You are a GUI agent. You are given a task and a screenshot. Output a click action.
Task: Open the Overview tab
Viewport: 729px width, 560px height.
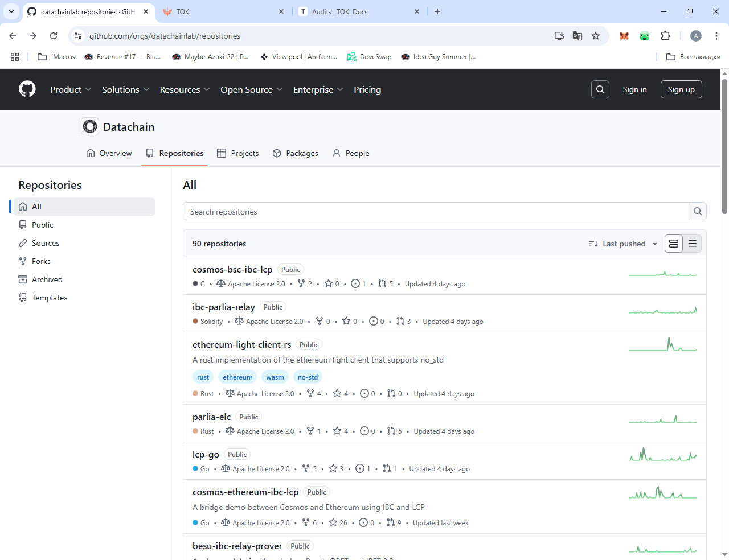pos(109,153)
